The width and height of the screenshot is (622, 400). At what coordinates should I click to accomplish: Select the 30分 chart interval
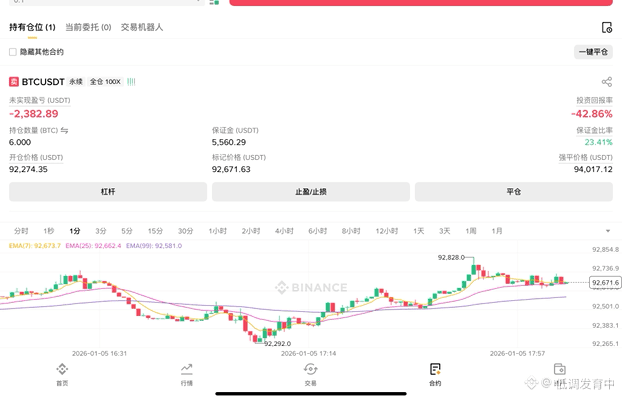tap(186, 231)
